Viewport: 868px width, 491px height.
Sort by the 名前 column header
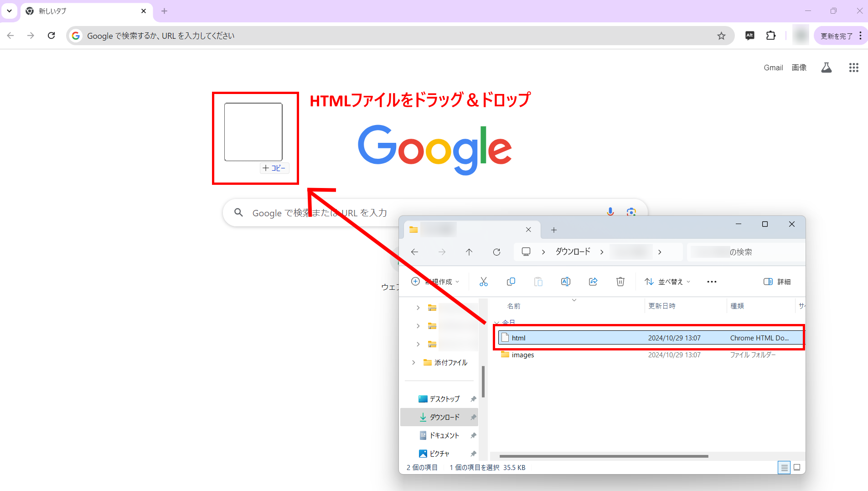pyautogui.click(x=514, y=306)
